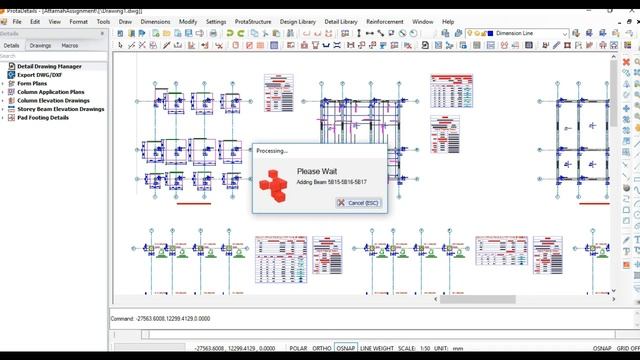Click the yellow Open folder icon

click(x=167, y=33)
